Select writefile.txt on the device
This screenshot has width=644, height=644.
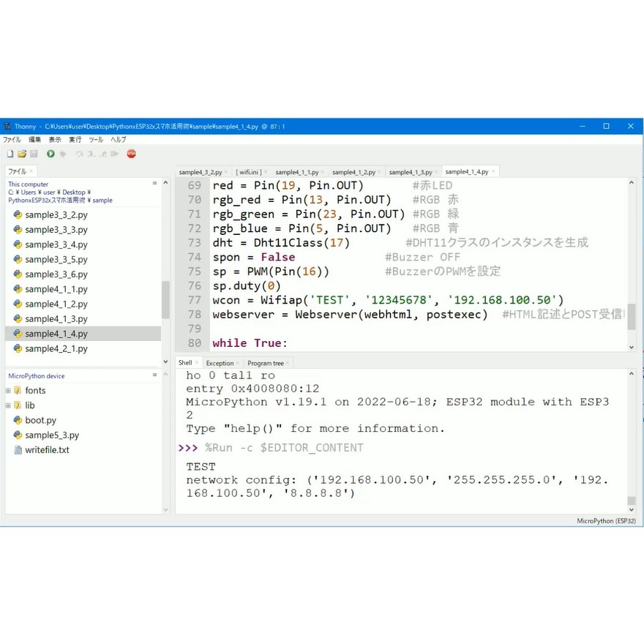pos(47,450)
